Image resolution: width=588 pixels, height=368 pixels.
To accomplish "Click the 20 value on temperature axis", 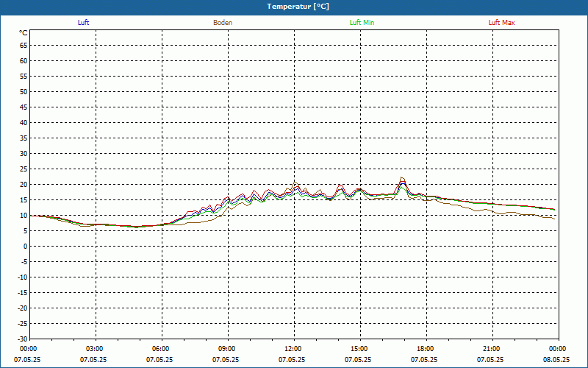I will tap(24, 185).
